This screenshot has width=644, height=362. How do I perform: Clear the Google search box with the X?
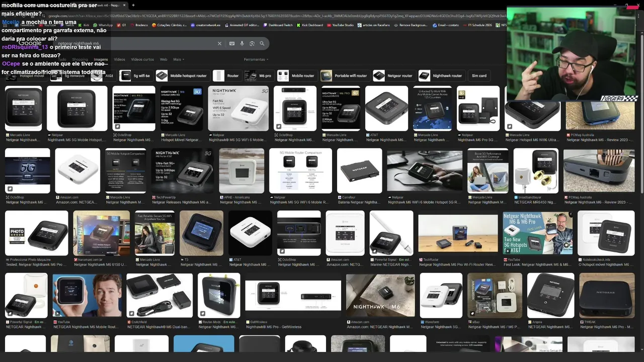coord(219,44)
